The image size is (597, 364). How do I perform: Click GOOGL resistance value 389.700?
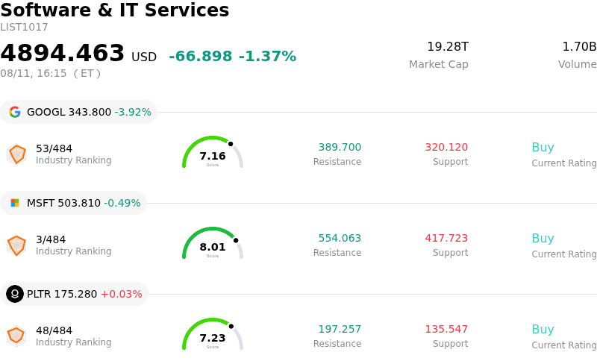coord(340,147)
